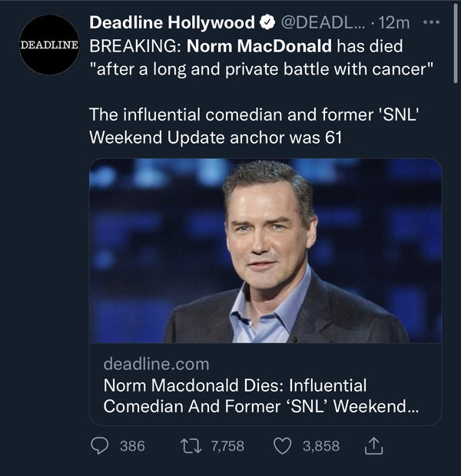461x476 pixels.
Task: Like the tweet with the heart icon
Action: pos(283,446)
